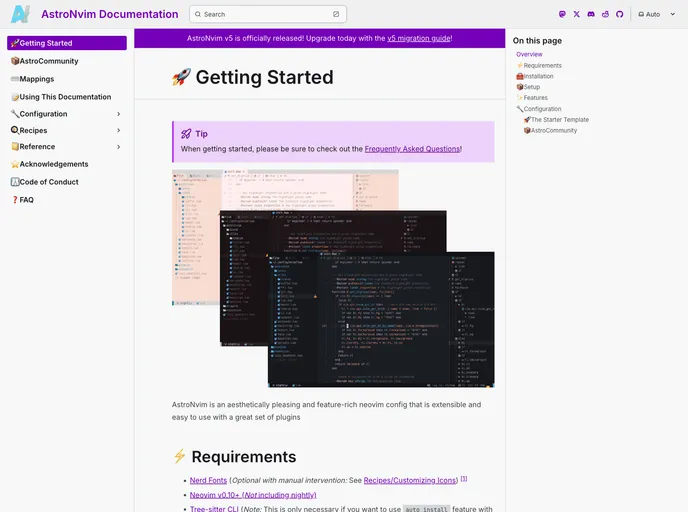Screen dimensions: 688x512
Task: Expand the Reference sidebar section
Action: pyautogui.click(x=118, y=147)
